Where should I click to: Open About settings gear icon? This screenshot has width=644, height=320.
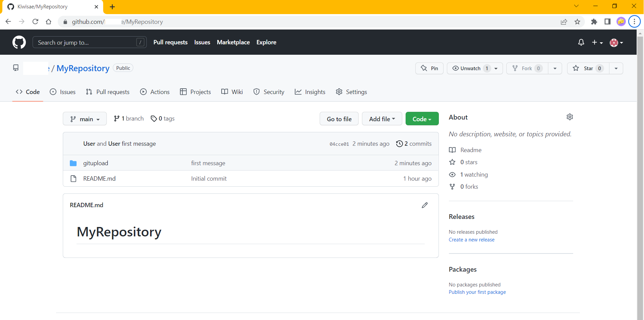pyautogui.click(x=570, y=117)
